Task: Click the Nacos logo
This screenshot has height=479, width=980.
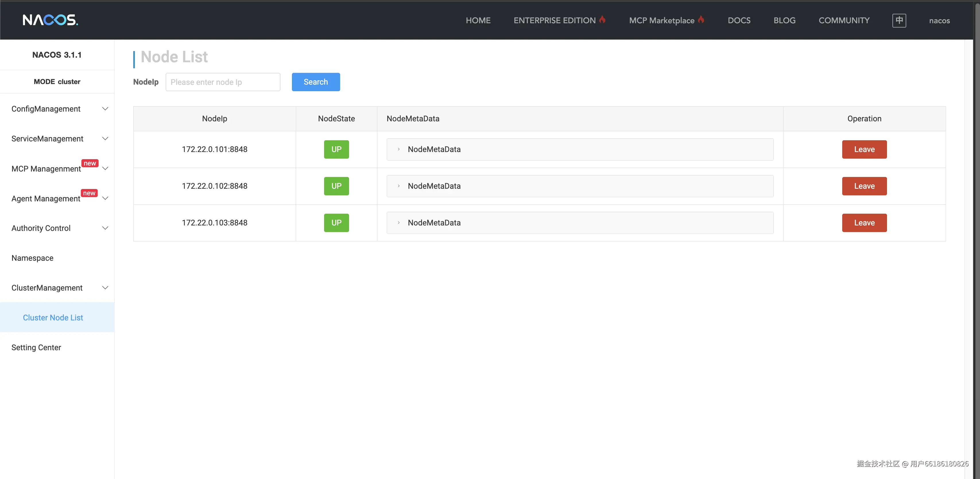Action: click(x=50, y=20)
